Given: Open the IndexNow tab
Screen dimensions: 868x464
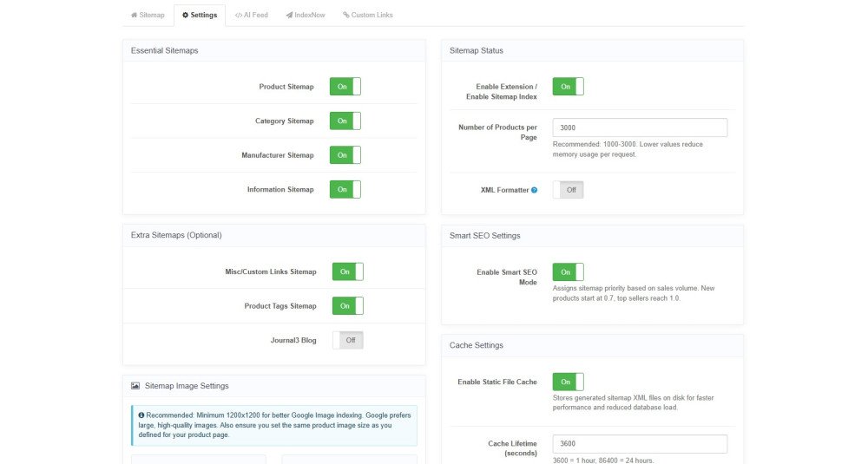Looking at the screenshot, I should tap(305, 15).
